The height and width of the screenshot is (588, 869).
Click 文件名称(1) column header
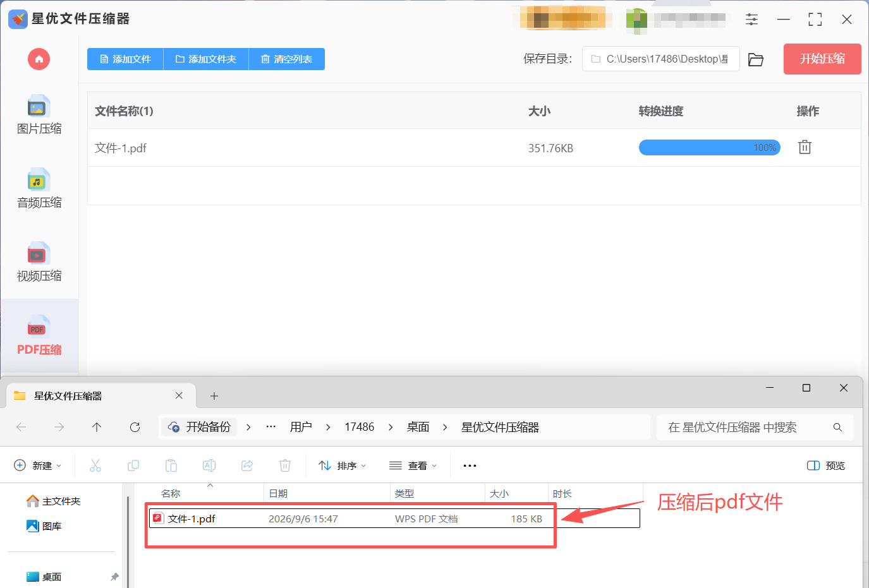(124, 111)
